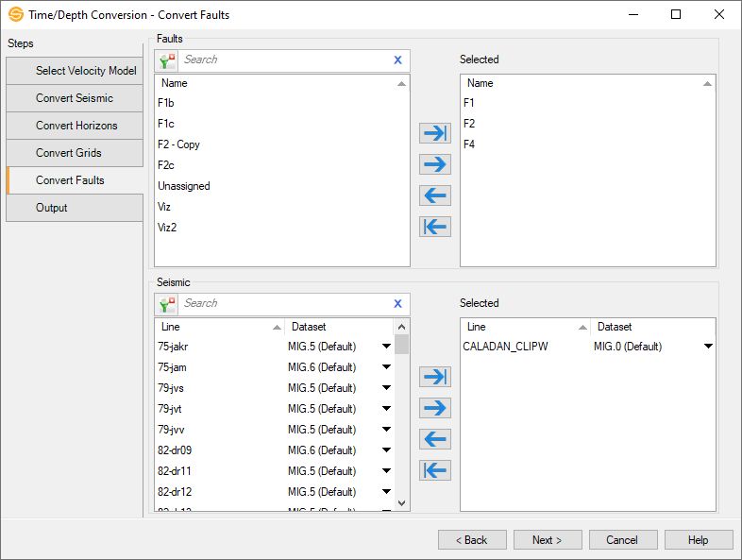Select seismic line 82-dr12
742x560 pixels.
point(175,492)
